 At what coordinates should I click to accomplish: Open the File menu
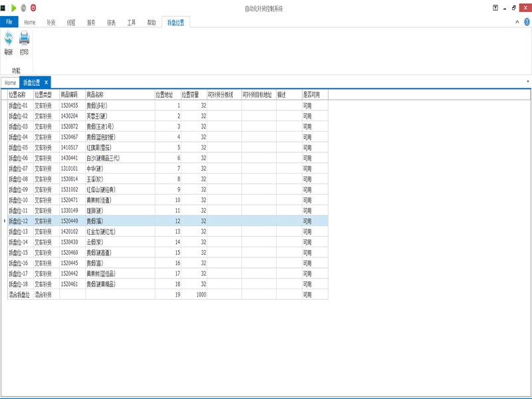coord(9,22)
